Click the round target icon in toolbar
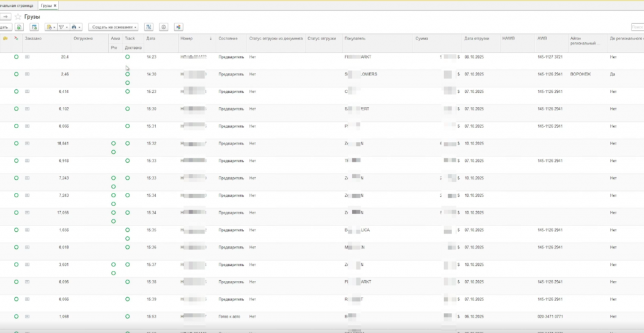644x333 pixels. [164, 27]
